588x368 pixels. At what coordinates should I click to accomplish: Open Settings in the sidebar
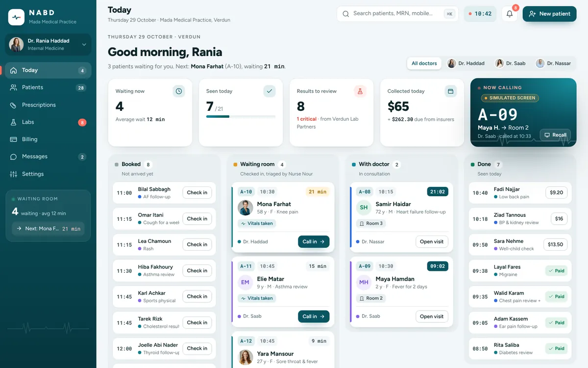tap(48, 174)
